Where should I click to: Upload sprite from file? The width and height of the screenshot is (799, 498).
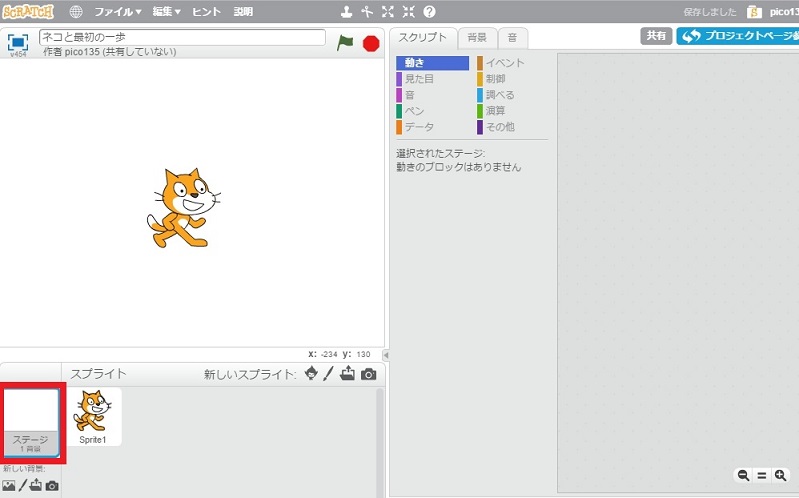click(348, 374)
